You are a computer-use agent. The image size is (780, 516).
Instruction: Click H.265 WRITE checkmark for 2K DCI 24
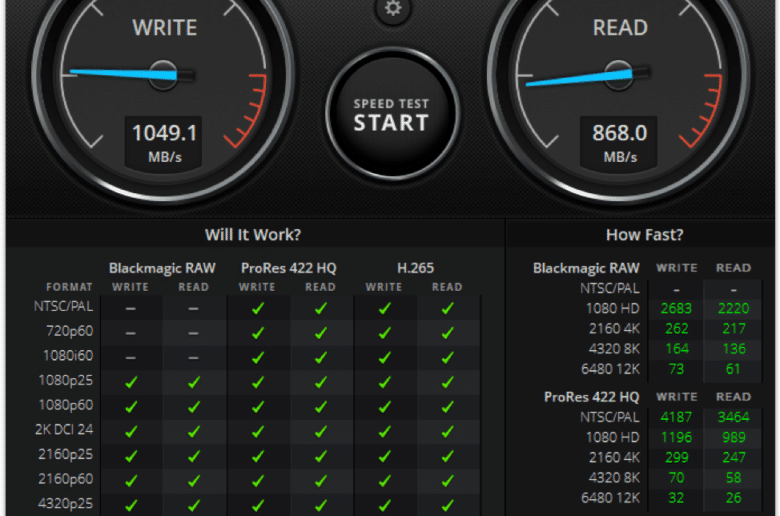click(x=385, y=431)
